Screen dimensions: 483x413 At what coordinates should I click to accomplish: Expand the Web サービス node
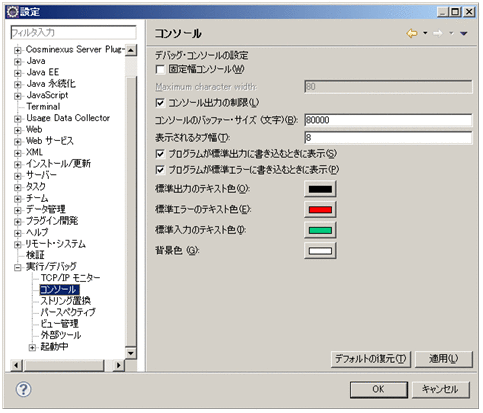[17, 141]
